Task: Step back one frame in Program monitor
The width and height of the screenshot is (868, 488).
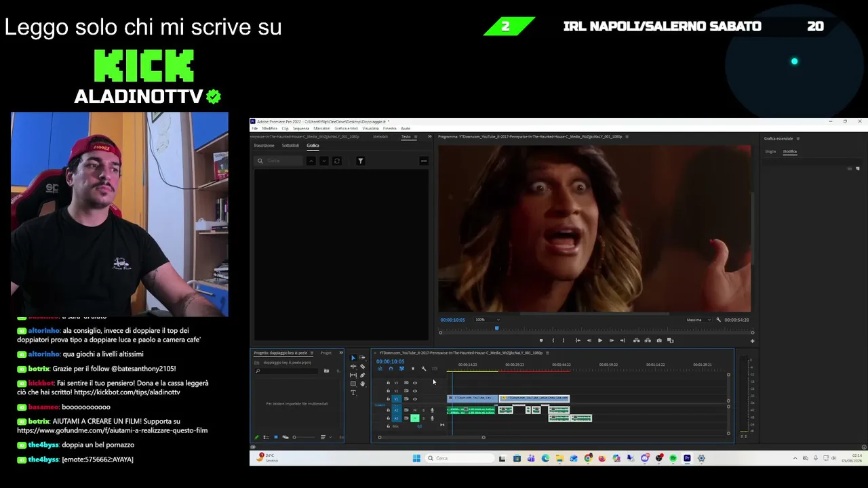Action: [x=588, y=340]
